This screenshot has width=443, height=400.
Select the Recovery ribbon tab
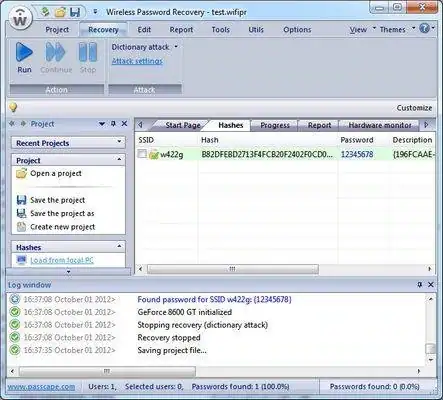(103, 30)
